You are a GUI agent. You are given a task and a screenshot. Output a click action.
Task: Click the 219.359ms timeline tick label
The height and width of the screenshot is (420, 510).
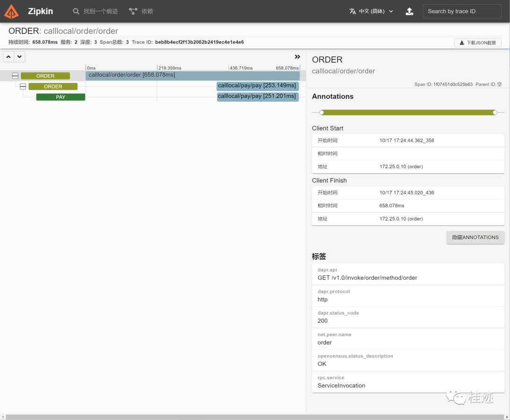point(170,68)
